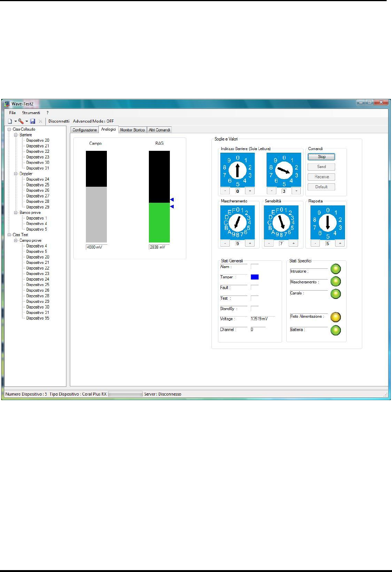Image resolution: width=392 pixels, height=572 pixels.
Task: Open the Strumenti menu
Action: [31, 113]
